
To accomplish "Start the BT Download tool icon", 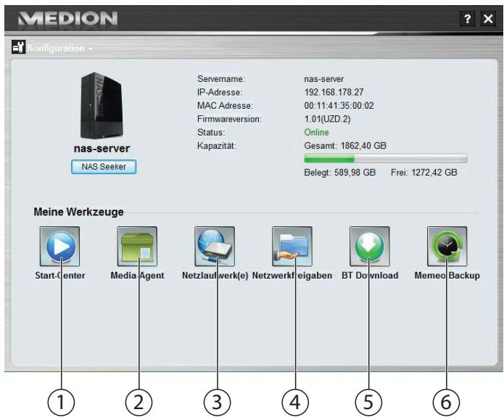I will pos(370,247).
